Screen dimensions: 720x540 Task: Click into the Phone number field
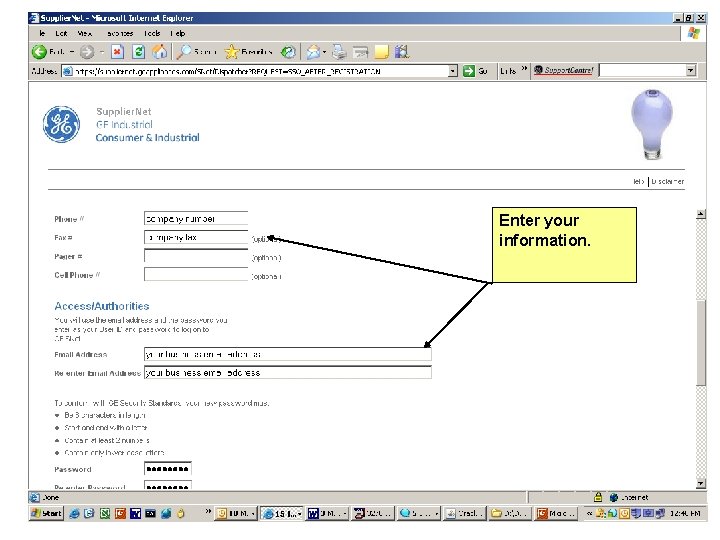[196, 219]
